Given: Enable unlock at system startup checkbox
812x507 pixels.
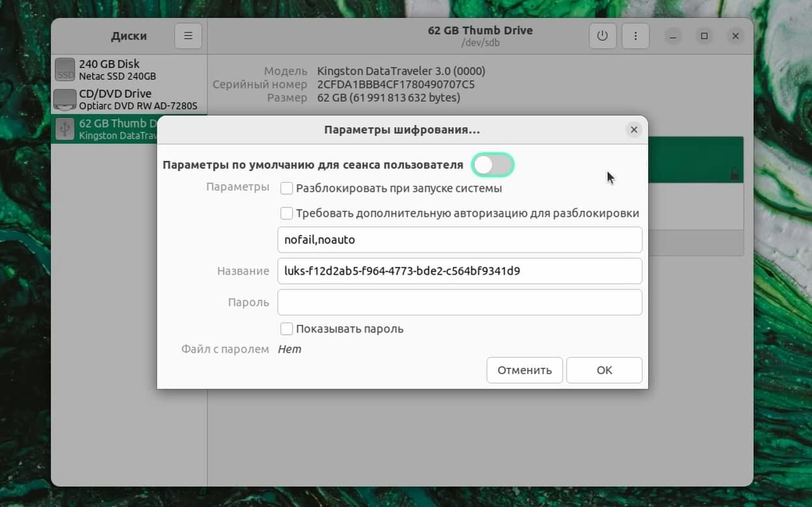Looking at the screenshot, I should tap(286, 188).
